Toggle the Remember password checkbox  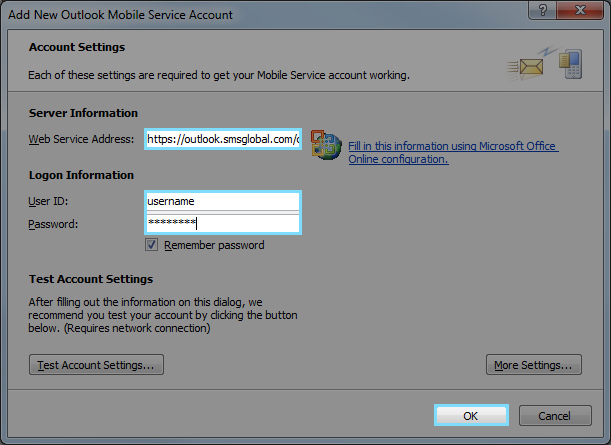[152, 245]
